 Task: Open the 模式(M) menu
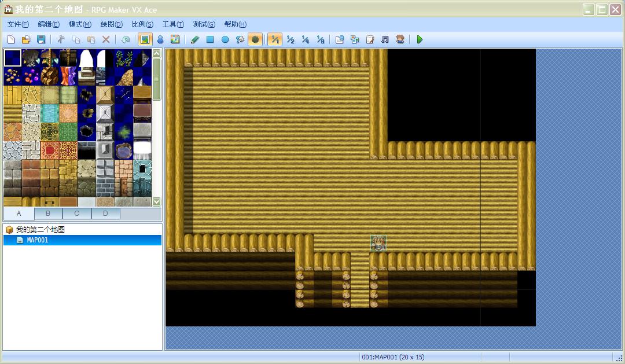click(x=80, y=24)
